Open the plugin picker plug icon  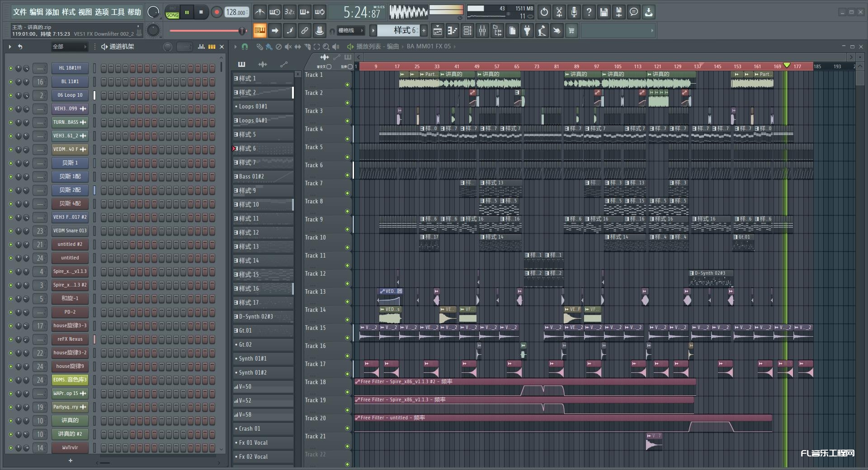pos(527,31)
